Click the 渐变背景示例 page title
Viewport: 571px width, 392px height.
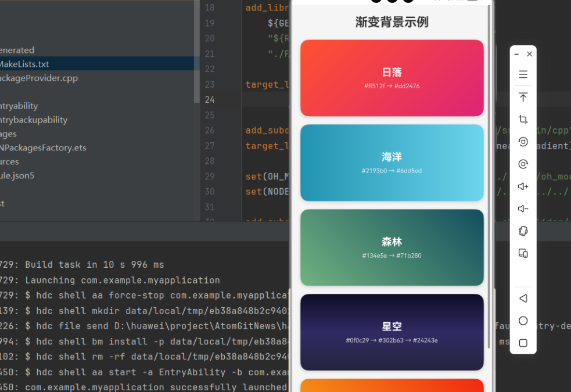392,22
